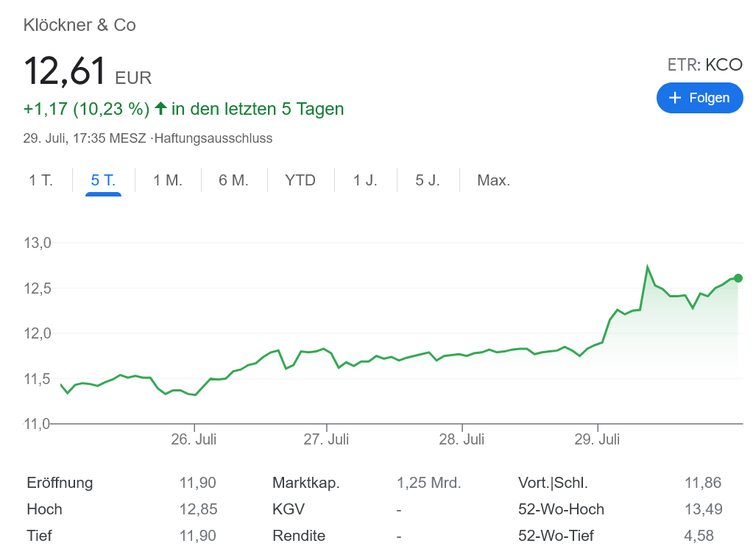Click the chart peak spike on 29. Juli

pos(647,267)
